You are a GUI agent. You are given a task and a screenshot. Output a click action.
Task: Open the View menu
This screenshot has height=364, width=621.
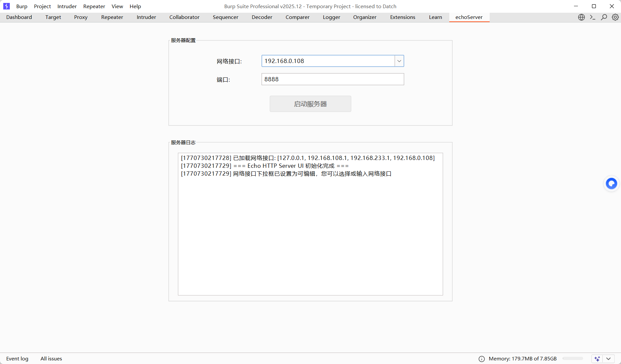pyautogui.click(x=117, y=6)
